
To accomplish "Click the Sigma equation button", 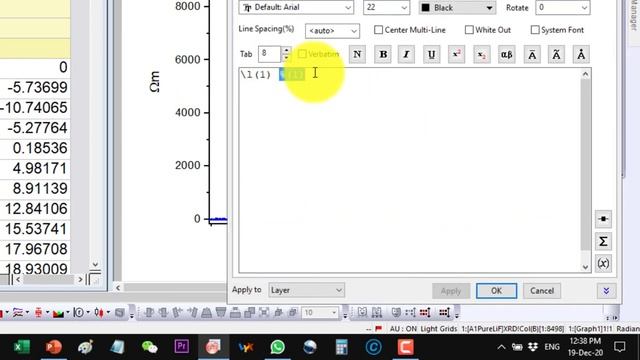I will pyautogui.click(x=603, y=241).
